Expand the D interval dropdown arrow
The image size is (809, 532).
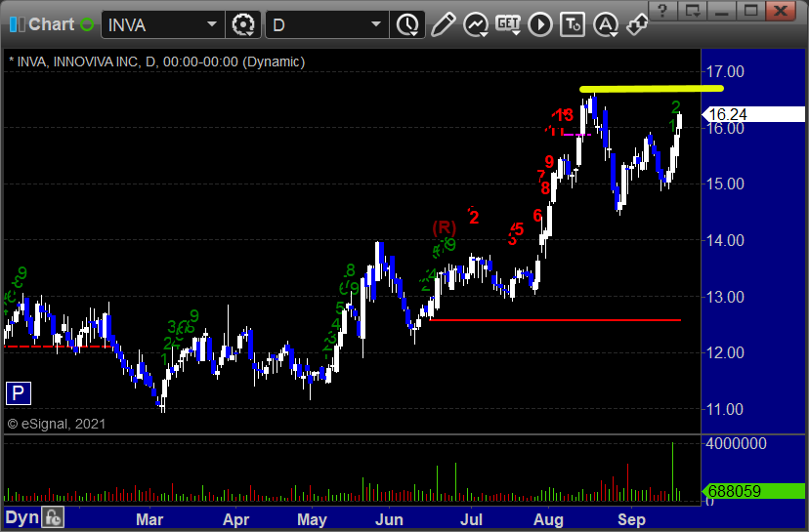click(x=376, y=24)
